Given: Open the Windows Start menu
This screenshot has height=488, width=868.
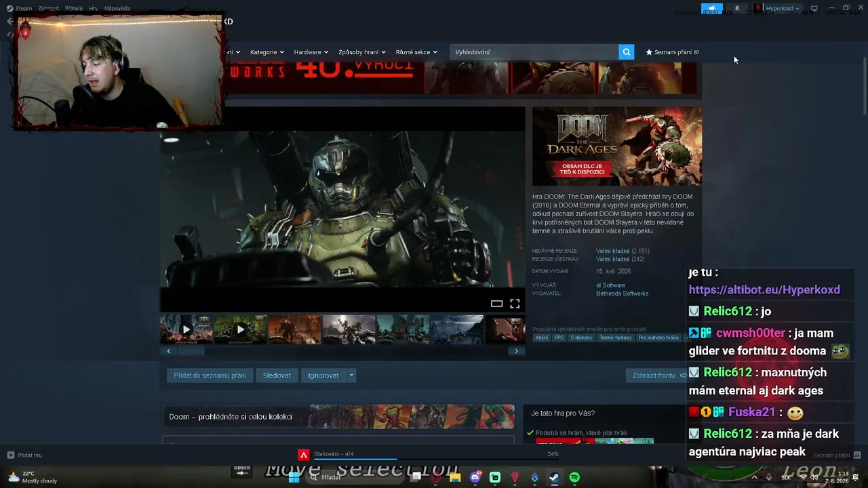Looking at the screenshot, I should [x=294, y=477].
